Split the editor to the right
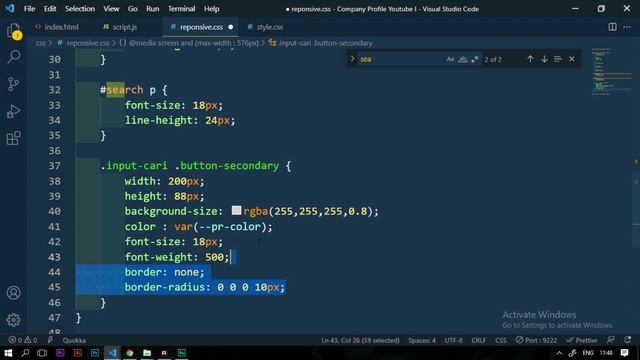640x360 pixels. (x=612, y=27)
